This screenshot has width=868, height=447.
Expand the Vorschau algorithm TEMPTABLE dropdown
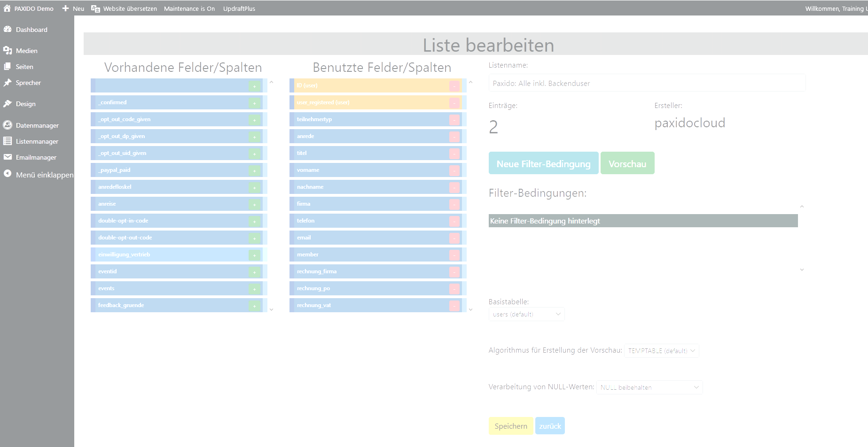click(661, 351)
